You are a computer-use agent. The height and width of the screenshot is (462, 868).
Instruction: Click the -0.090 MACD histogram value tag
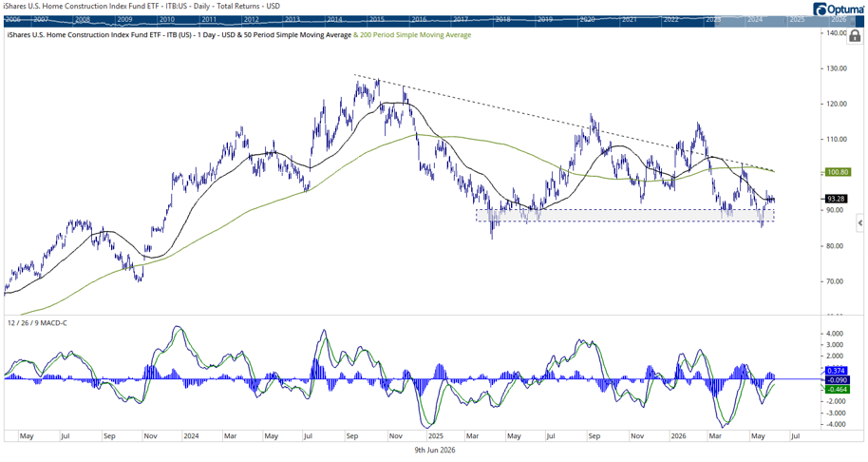(836, 380)
